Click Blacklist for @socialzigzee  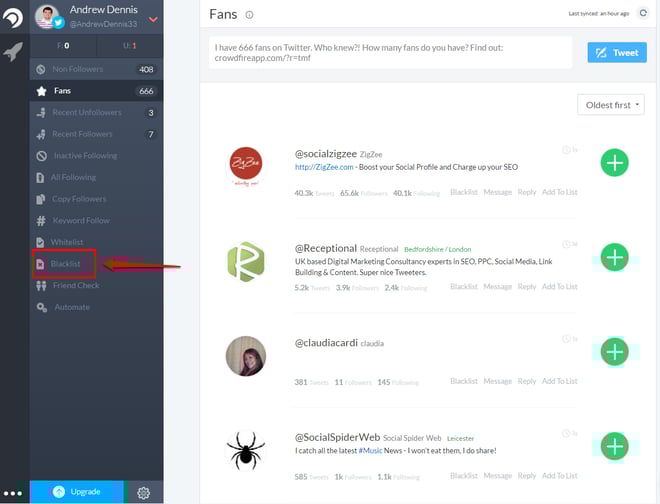[464, 192]
